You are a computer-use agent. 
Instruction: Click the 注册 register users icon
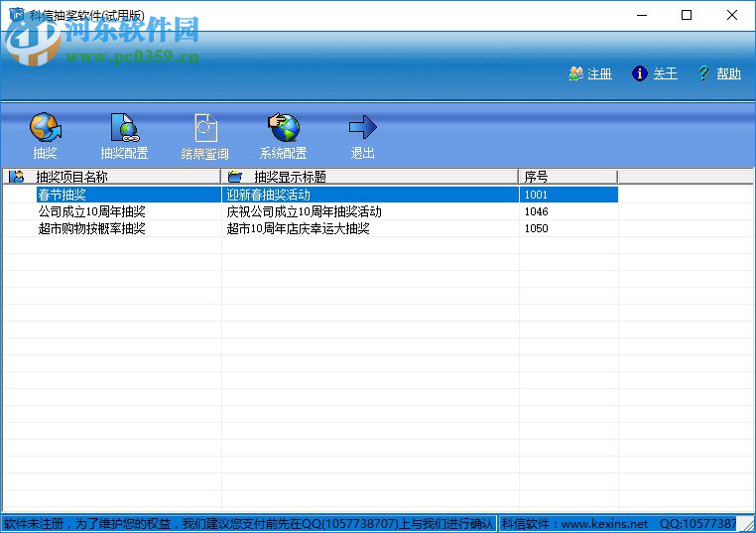click(575, 73)
